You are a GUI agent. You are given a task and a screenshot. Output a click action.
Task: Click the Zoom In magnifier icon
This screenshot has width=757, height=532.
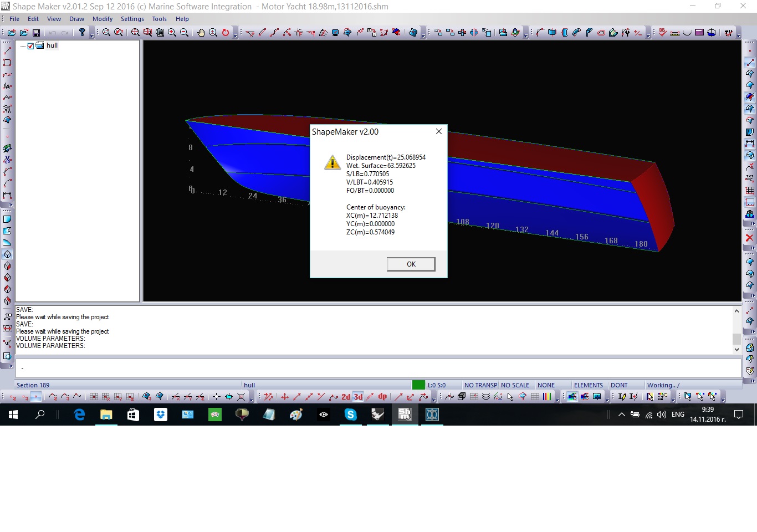pos(172,33)
